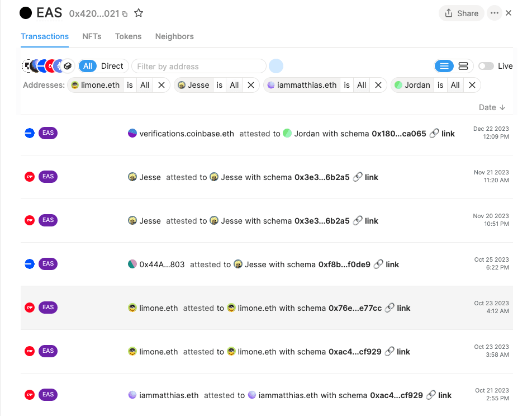Click the verifications.coinbase.eth avatar icon

132,133
